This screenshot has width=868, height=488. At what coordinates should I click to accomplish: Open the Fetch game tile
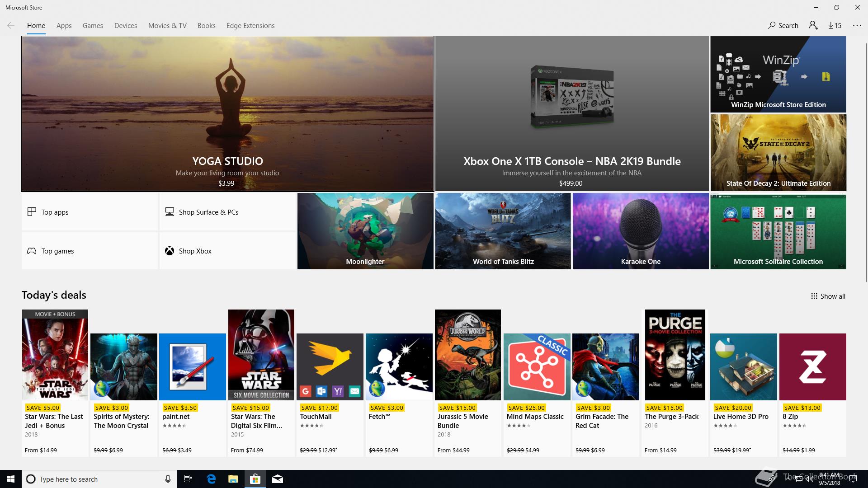pos(399,394)
